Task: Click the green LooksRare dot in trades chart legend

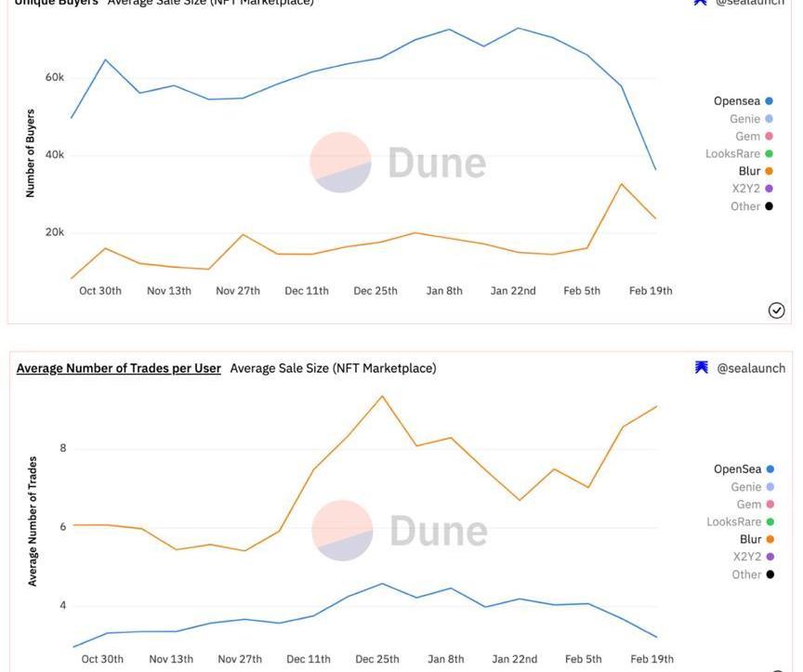Action: click(x=770, y=522)
